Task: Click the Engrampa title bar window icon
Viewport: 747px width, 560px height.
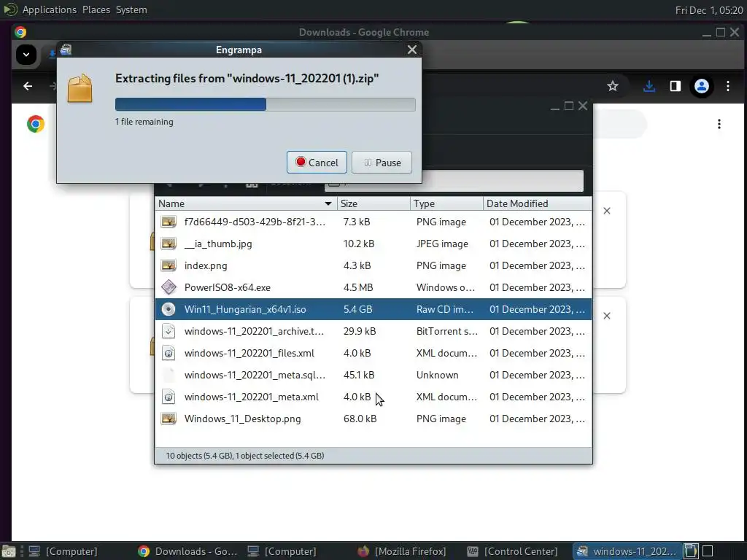Action: pyautogui.click(x=66, y=50)
